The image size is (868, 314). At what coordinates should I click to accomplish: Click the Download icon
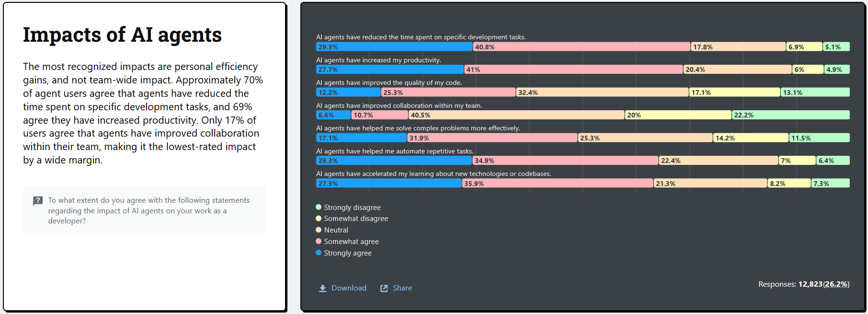click(x=322, y=288)
